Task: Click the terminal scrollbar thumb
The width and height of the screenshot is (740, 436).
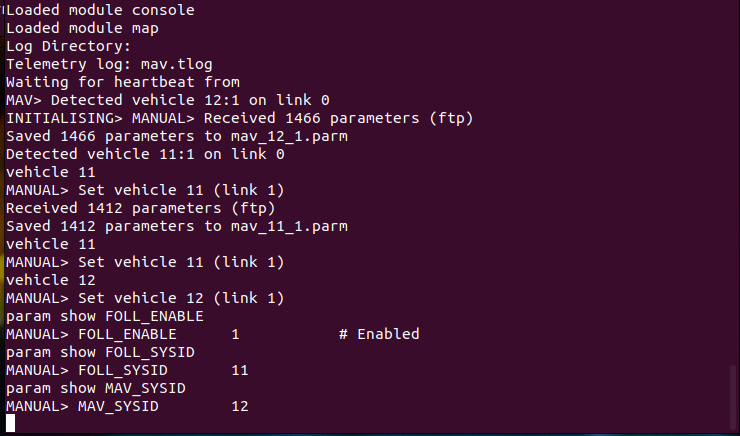Action: coord(733,397)
